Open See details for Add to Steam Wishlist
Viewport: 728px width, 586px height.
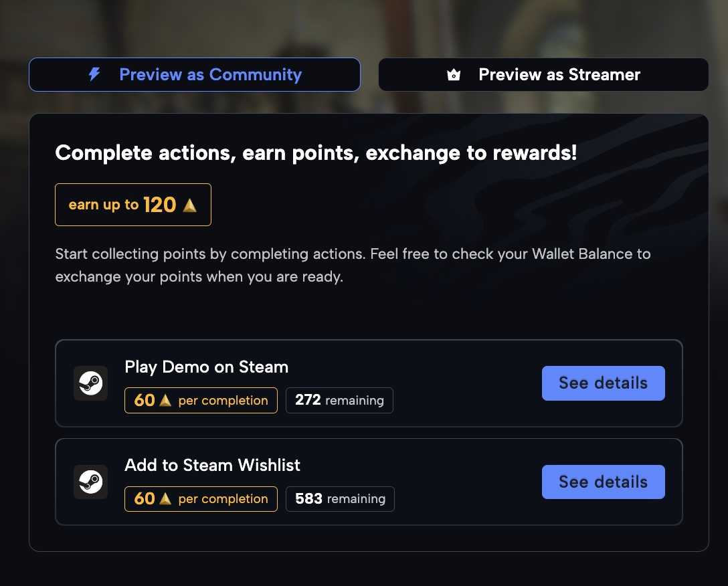click(603, 482)
